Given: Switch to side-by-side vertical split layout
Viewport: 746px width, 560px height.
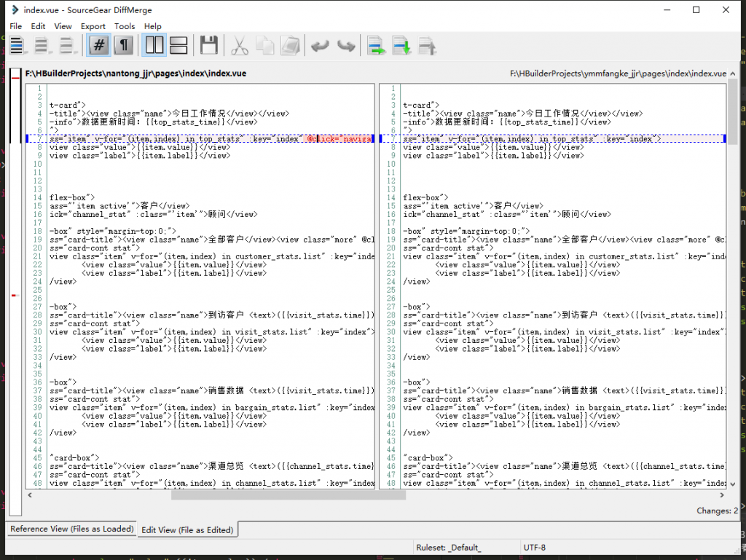Looking at the screenshot, I should pyautogui.click(x=154, y=46).
